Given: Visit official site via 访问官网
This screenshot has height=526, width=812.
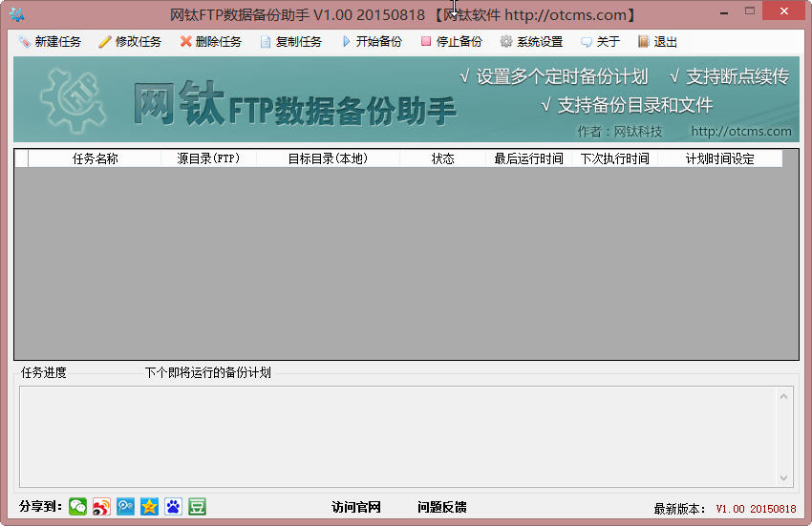Looking at the screenshot, I should (356, 507).
